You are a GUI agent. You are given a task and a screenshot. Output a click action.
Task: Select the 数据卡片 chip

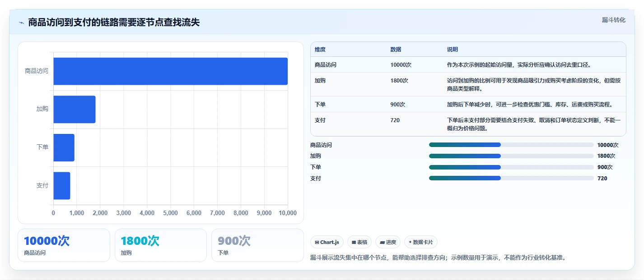pyautogui.click(x=421, y=242)
